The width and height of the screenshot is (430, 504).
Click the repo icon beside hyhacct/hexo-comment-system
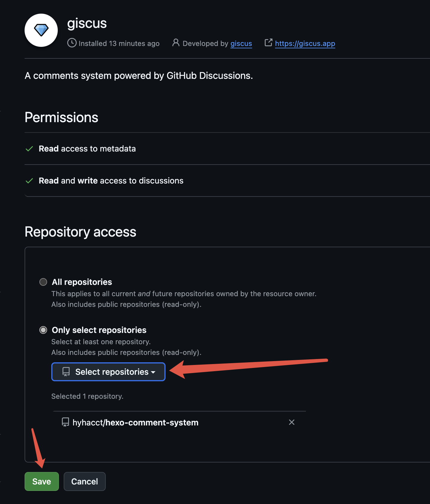pos(65,422)
